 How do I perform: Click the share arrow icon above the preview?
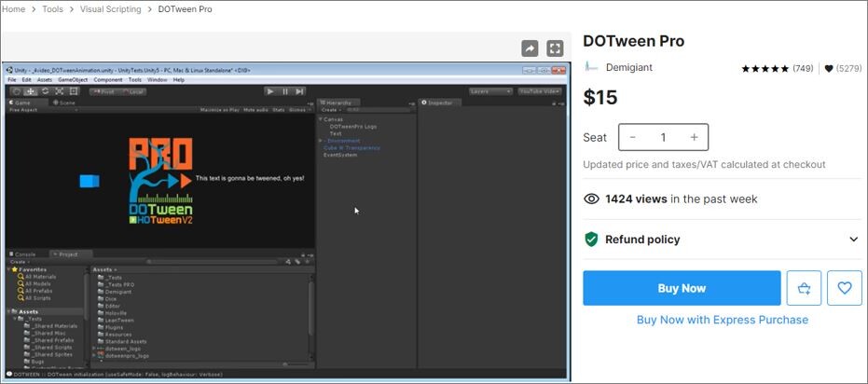tap(530, 48)
